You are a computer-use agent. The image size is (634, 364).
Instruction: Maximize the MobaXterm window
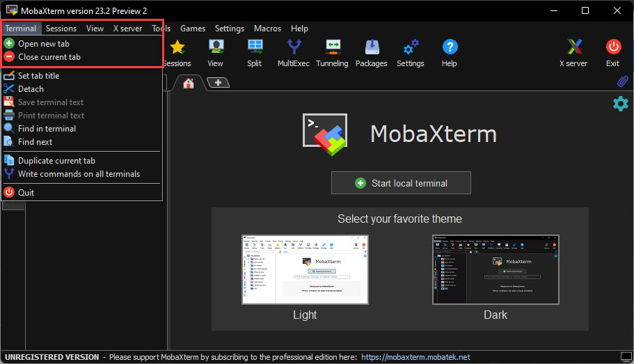pyautogui.click(x=585, y=10)
